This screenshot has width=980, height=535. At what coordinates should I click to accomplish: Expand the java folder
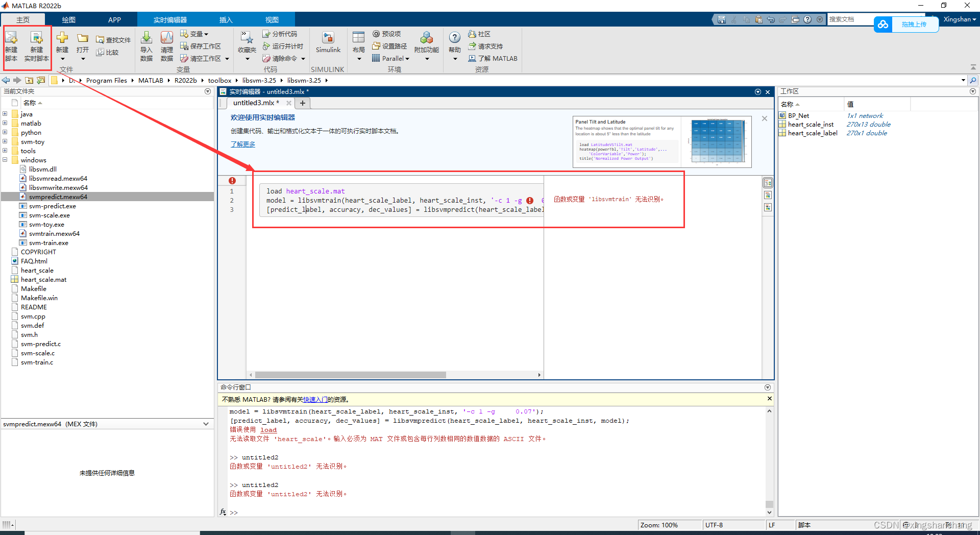pos(5,114)
